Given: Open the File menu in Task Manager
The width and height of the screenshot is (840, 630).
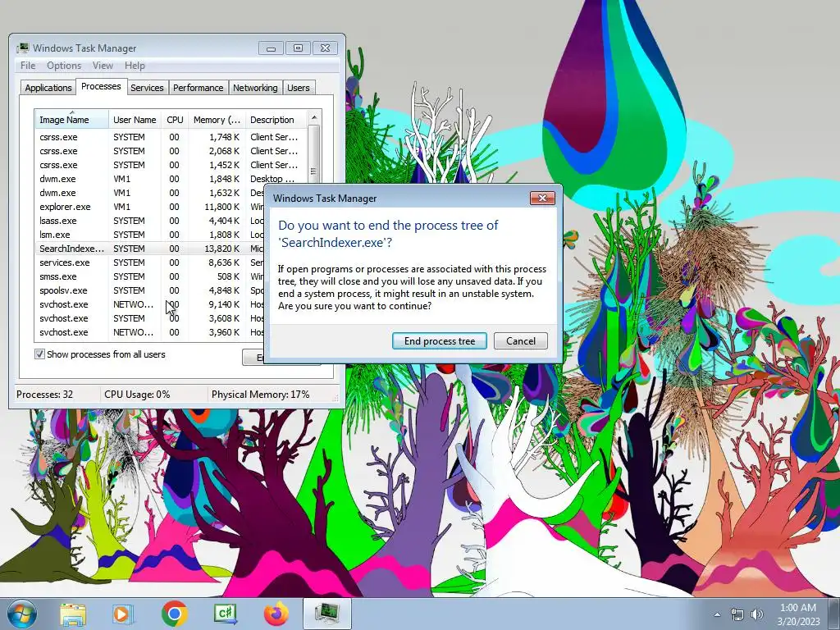Looking at the screenshot, I should [x=28, y=66].
